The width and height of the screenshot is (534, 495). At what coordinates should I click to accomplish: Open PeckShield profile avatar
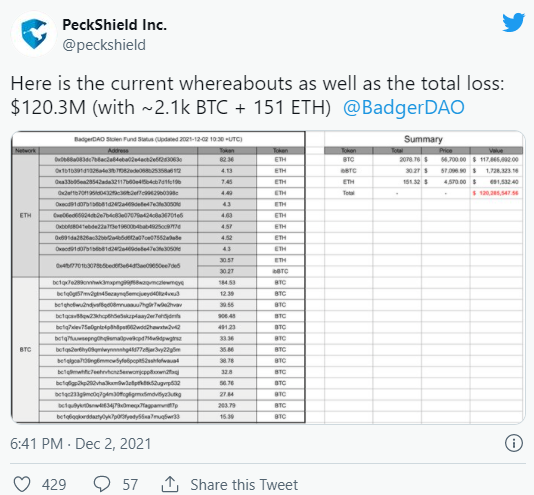coord(34,34)
